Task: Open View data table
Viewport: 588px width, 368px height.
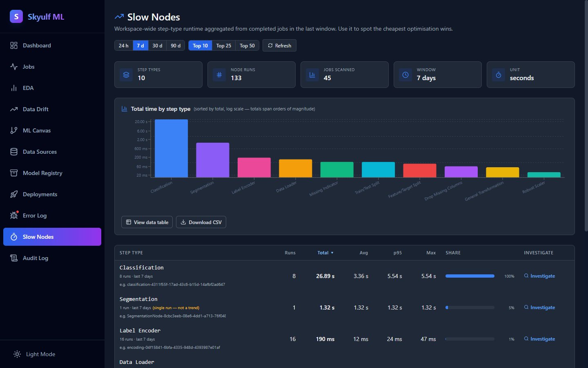Action: pos(147,222)
